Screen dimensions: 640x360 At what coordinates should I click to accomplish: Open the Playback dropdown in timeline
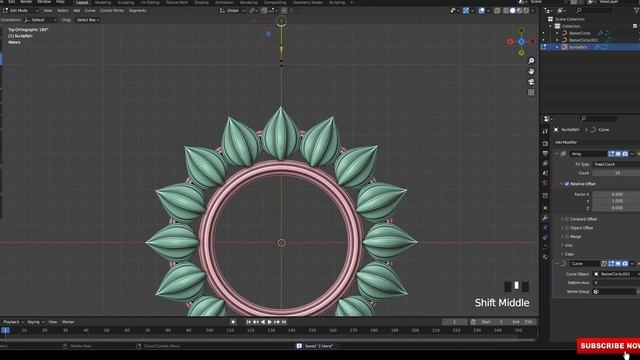coord(13,322)
